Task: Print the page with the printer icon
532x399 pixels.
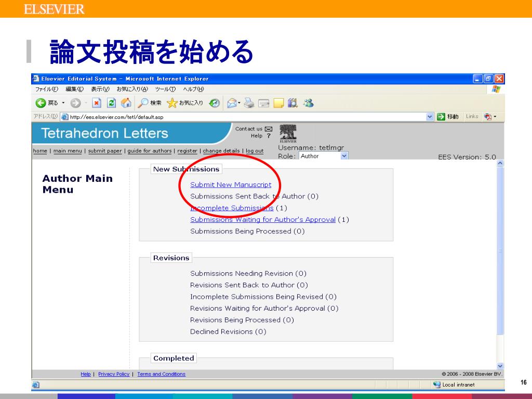Action: click(x=249, y=103)
